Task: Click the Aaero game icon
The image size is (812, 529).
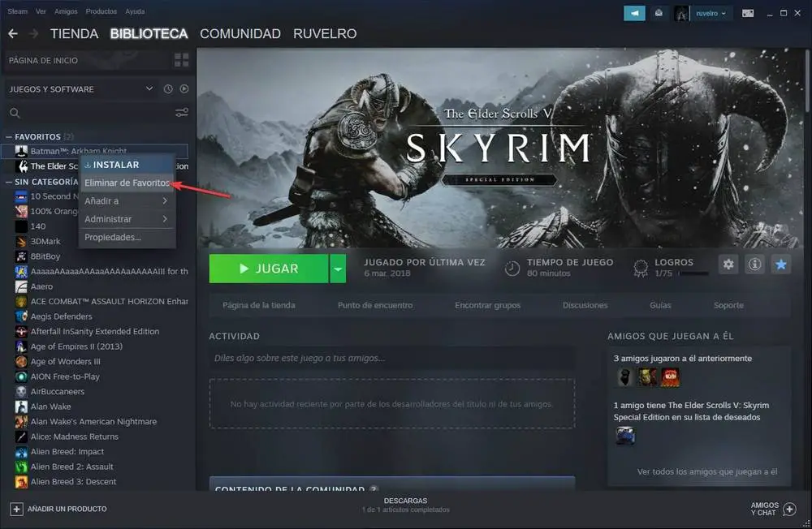Action: click(x=21, y=286)
